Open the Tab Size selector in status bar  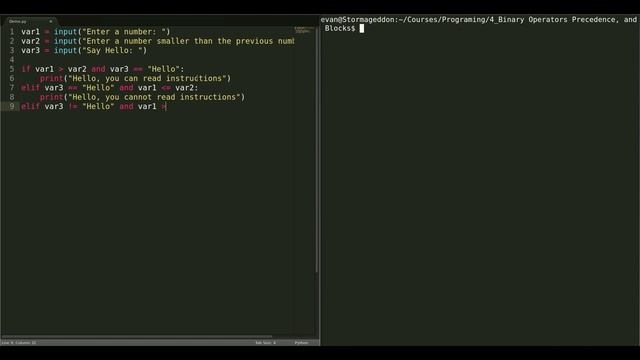click(x=266, y=343)
